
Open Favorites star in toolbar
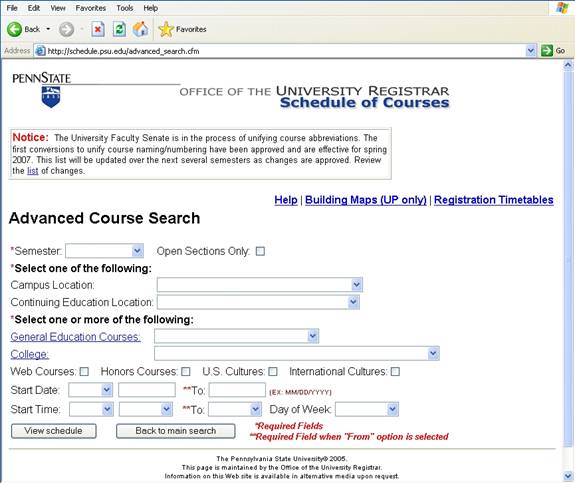pos(166,29)
